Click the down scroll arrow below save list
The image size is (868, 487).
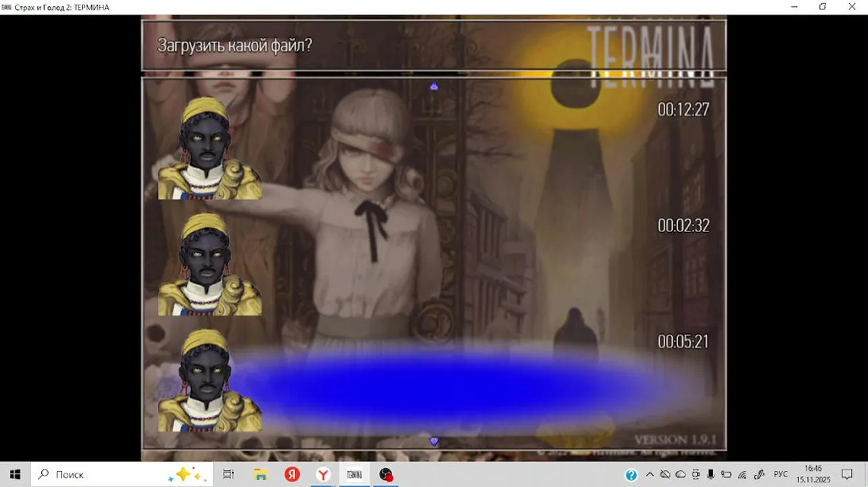434,441
